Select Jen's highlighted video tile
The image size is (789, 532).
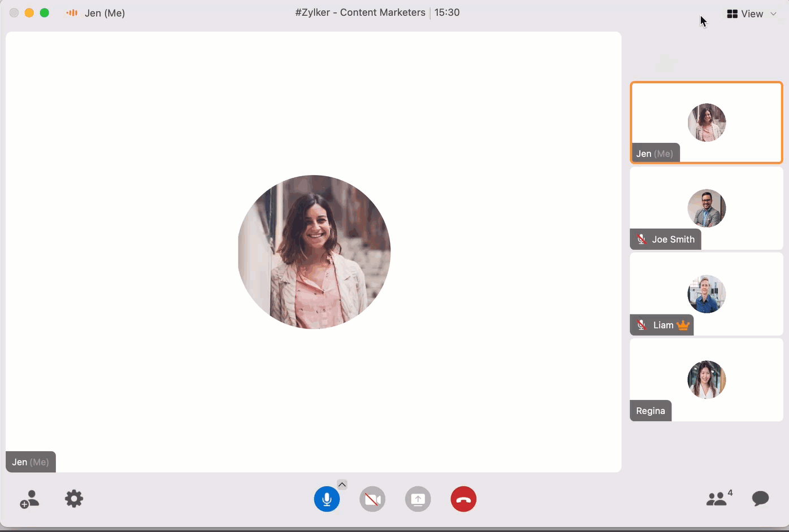(x=706, y=123)
